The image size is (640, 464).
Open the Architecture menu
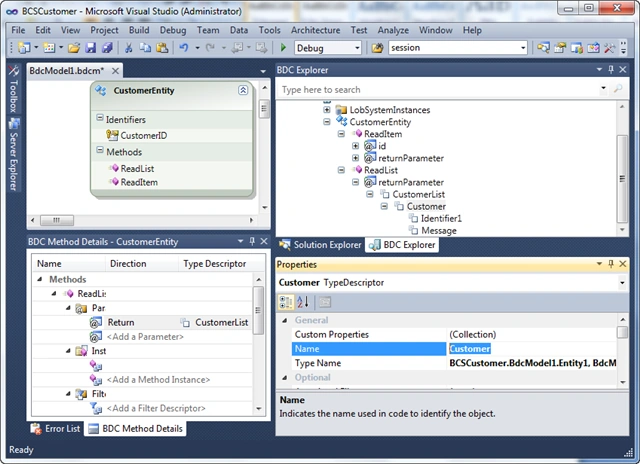coord(316,30)
